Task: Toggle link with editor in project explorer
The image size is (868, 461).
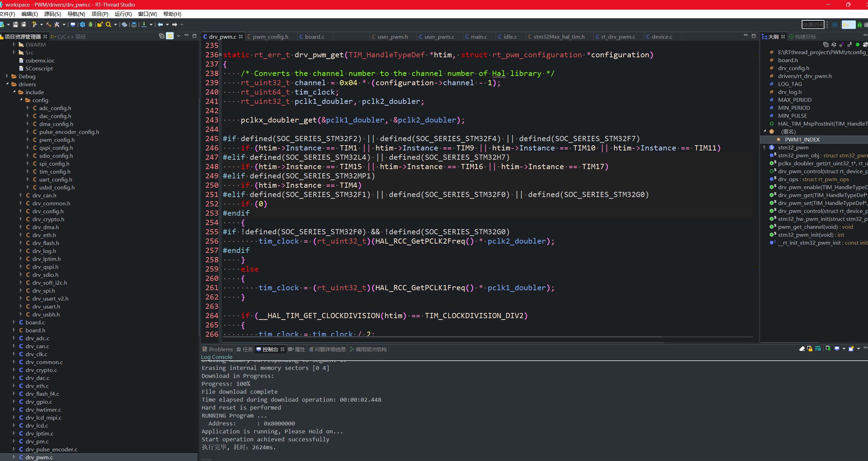Action: coord(170,36)
